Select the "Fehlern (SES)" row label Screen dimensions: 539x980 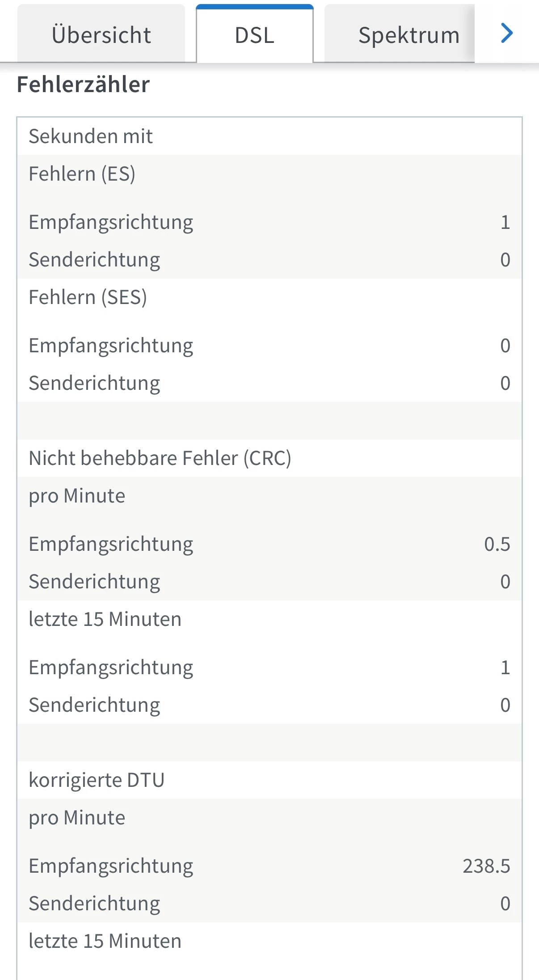click(x=88, y=297)
